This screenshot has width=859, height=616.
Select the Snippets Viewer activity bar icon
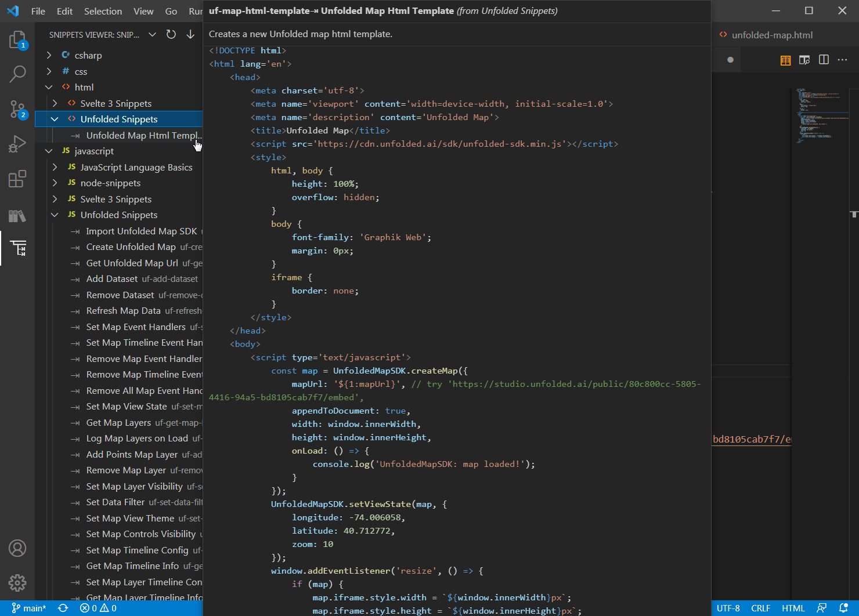coord(17,248)
